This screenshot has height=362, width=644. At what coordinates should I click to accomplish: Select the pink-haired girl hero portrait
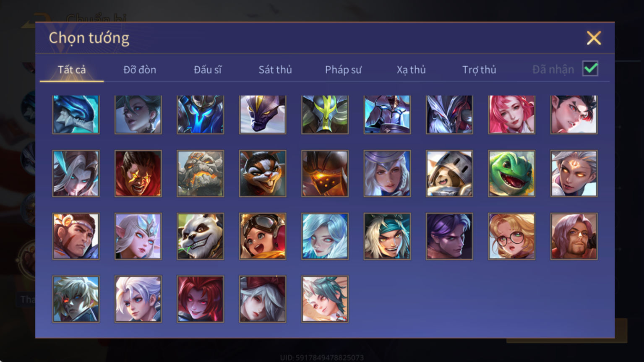point(511,115)
